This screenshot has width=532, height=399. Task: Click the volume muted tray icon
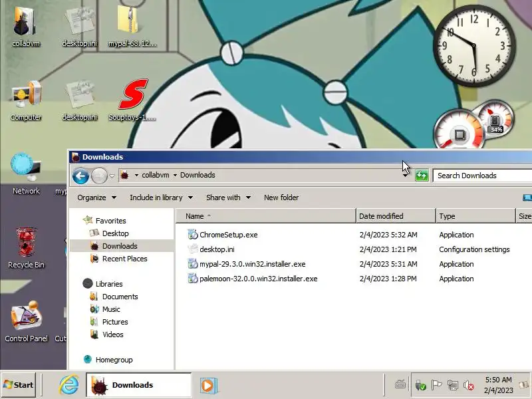[469, 385]
